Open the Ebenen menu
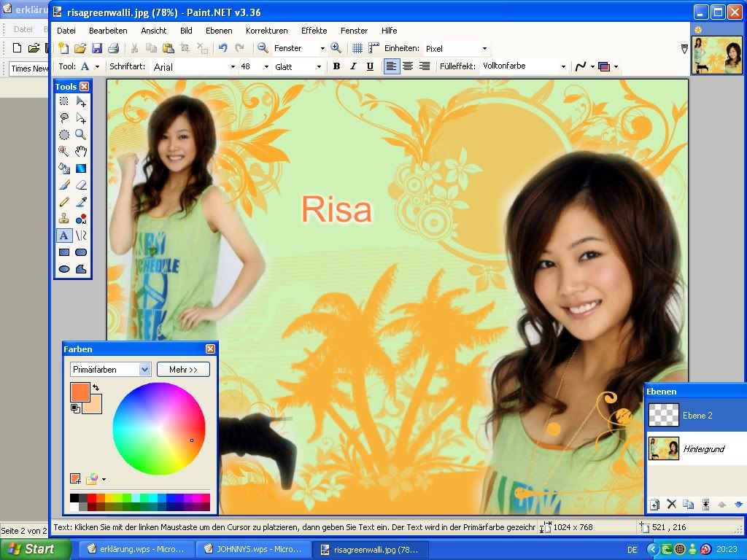747x560 pixels. (x=219, y=31)
